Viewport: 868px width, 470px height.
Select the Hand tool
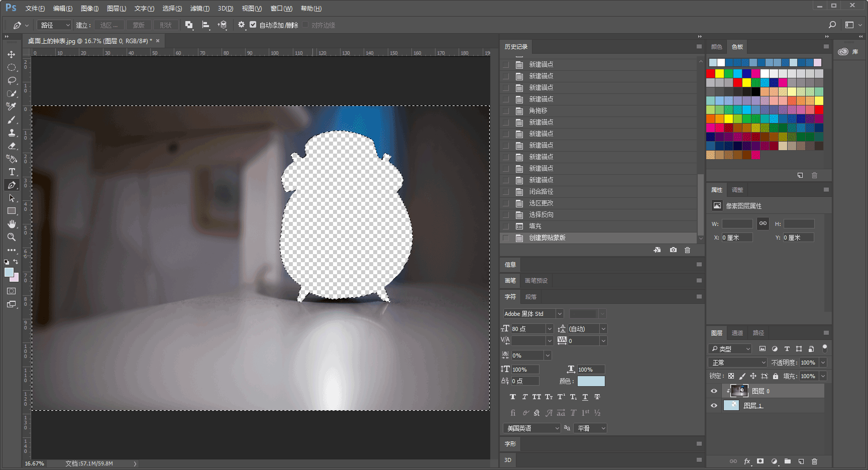click(x=12, y=224)
